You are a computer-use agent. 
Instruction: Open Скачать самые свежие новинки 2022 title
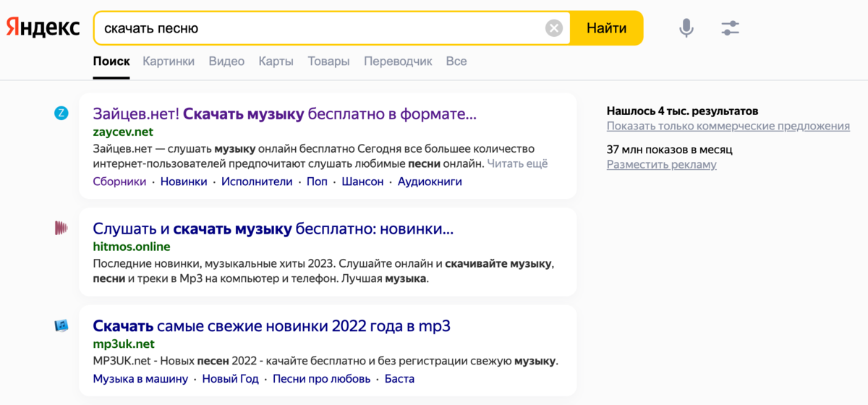pyautogui.click(x=272, y=325)
